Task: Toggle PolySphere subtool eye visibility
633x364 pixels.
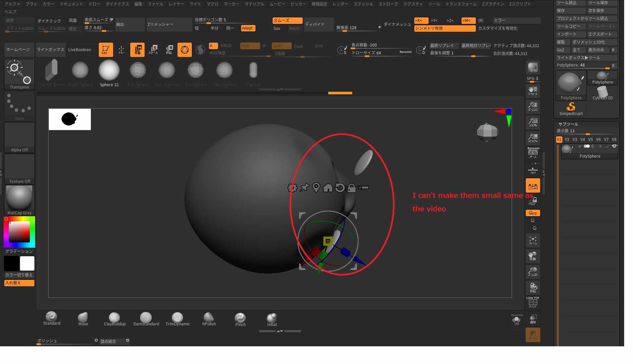Action: (x=614, y=146)
